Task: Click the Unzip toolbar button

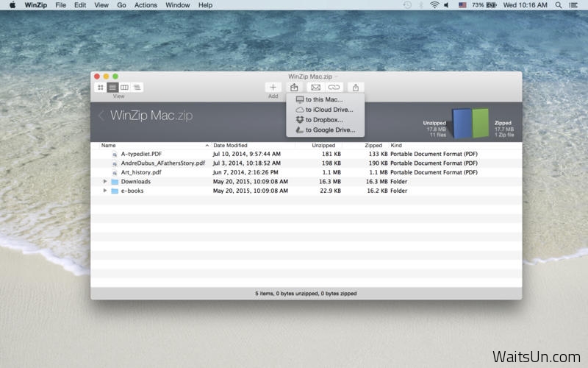Action: (294, 88)
